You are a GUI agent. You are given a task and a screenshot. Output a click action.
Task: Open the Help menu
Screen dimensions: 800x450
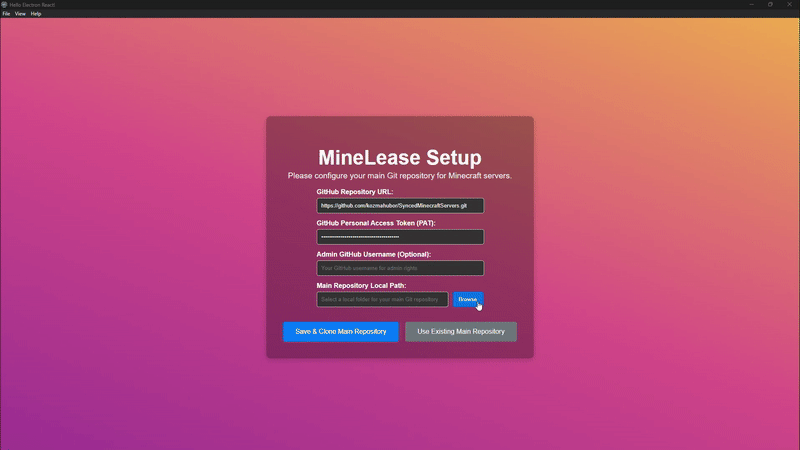coord(36,14)
